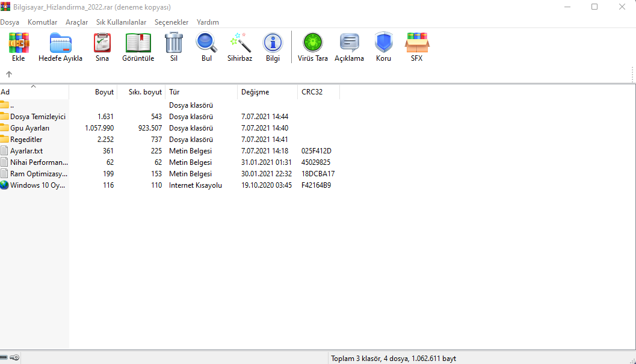636x364 pixels.
Task: Open the Yardım menu
Action: [208, 22]
